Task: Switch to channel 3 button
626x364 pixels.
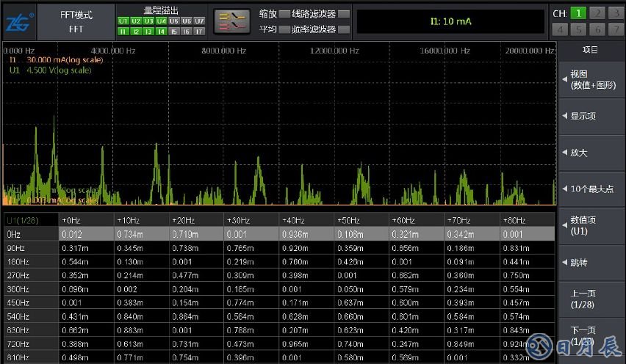Action: click(x=616, y=13)
